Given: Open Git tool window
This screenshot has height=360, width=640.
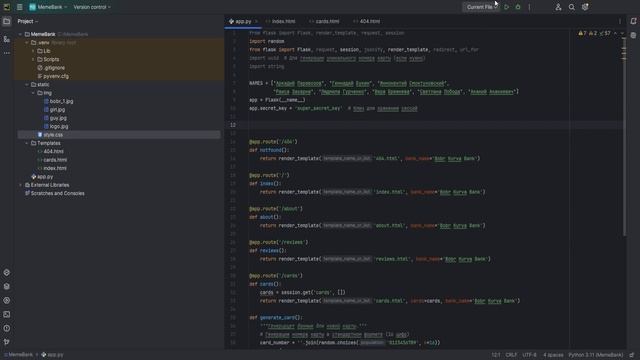Looking at the screenshot, I should tap(7, 342).
